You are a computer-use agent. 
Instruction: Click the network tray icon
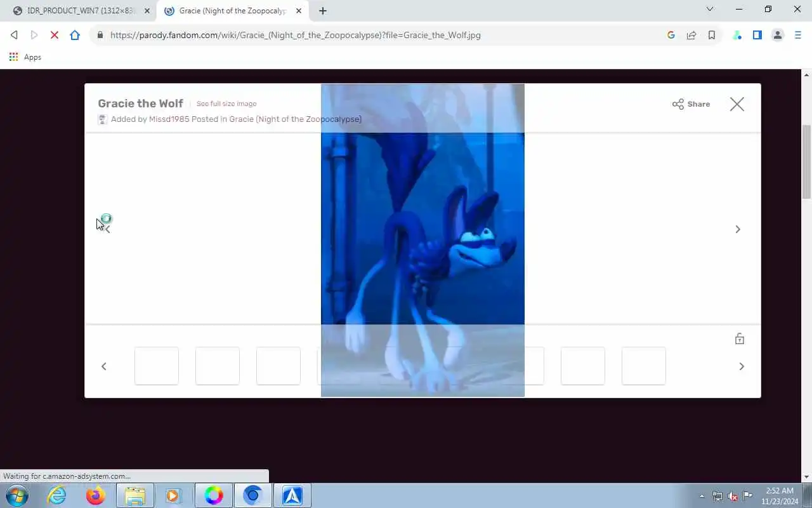[717, 496]
